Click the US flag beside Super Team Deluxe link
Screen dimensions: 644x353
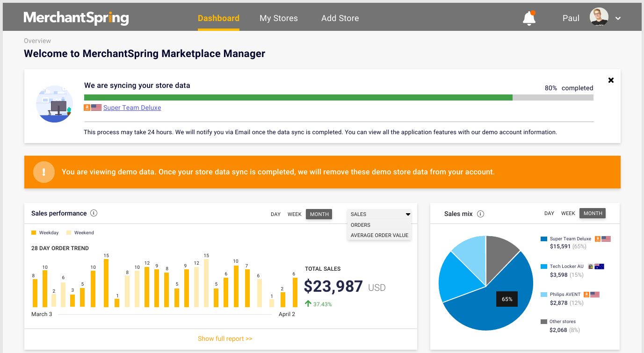tap(96, 108)
